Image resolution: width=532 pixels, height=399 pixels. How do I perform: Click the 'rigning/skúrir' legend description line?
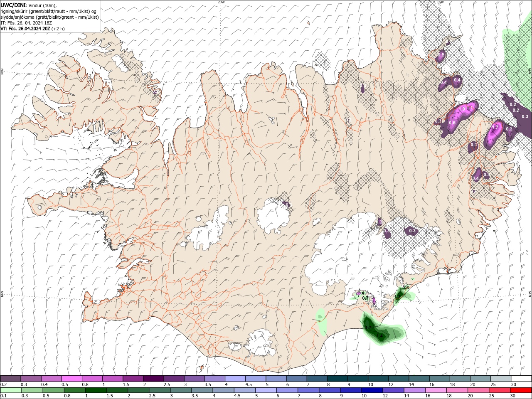point(49,11)
